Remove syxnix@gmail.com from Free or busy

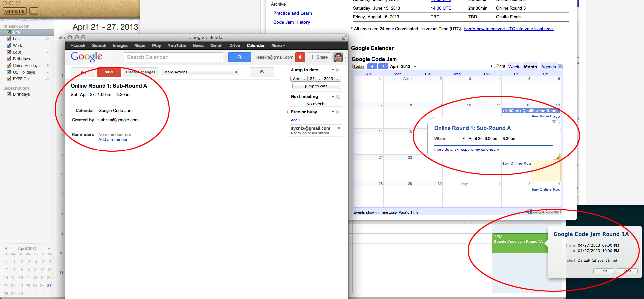(339, 128)
